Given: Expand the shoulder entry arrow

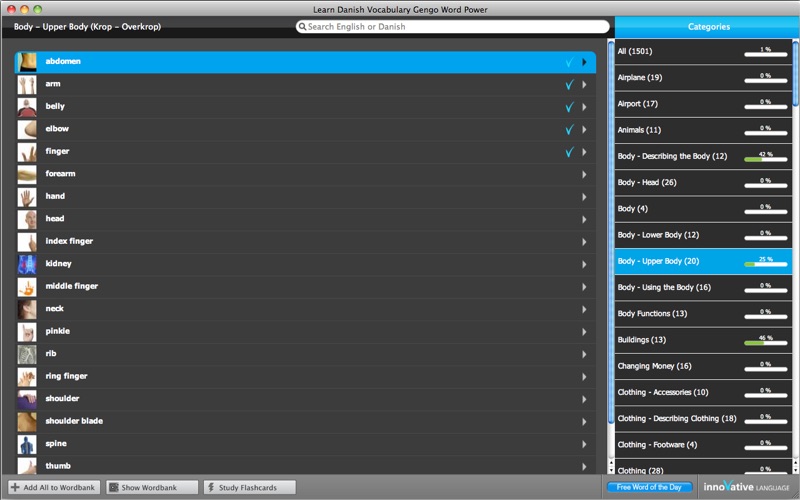Looking at the screenshot, I should coord(584,399).
